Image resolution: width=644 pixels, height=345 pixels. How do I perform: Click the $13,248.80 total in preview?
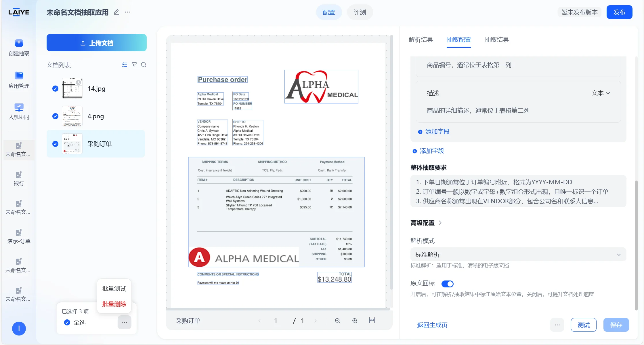(x=334, y=279)
